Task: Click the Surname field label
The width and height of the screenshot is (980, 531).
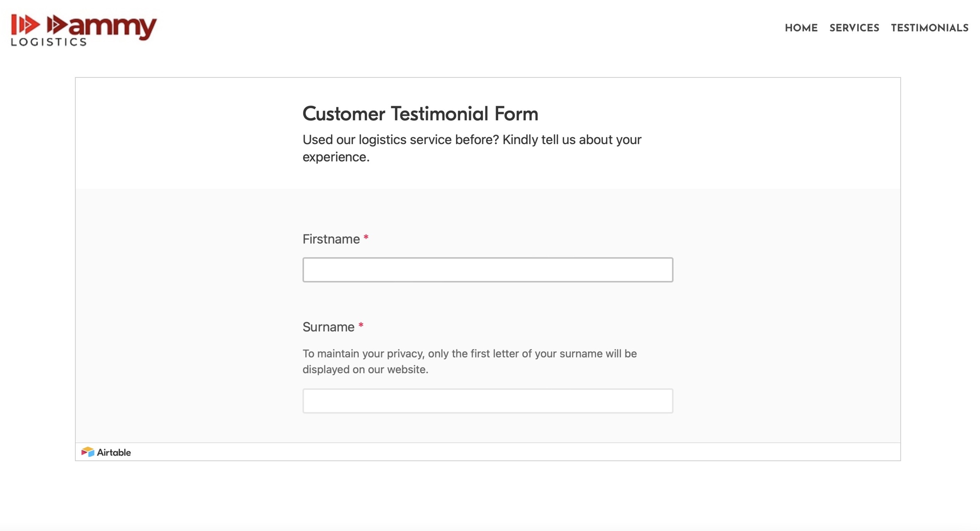Action: [x=328, y=327]
